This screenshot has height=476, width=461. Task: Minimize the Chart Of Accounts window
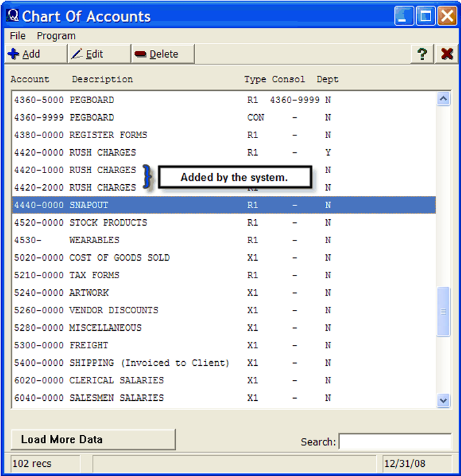[x=404, y=16]
